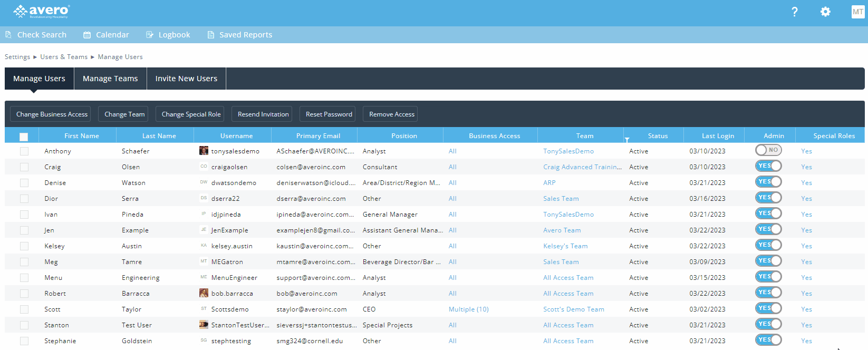Enable admin toggle for Anthony Schaefer
The height and width of the screenshot is (350, 868).
[x=768, y=150]
